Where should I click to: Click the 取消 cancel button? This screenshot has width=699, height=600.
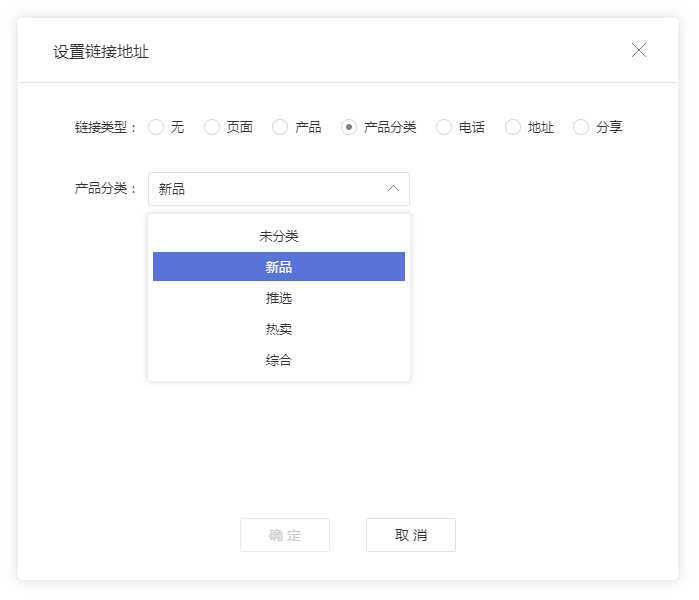pyautogui.click(x=411, y=535)
